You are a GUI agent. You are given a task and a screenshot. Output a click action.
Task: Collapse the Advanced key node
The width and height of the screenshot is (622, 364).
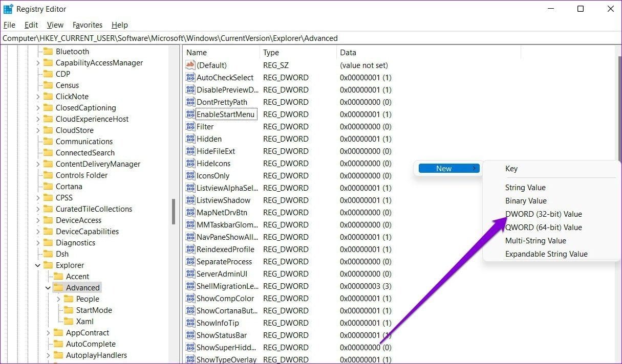tap(48, 288)
